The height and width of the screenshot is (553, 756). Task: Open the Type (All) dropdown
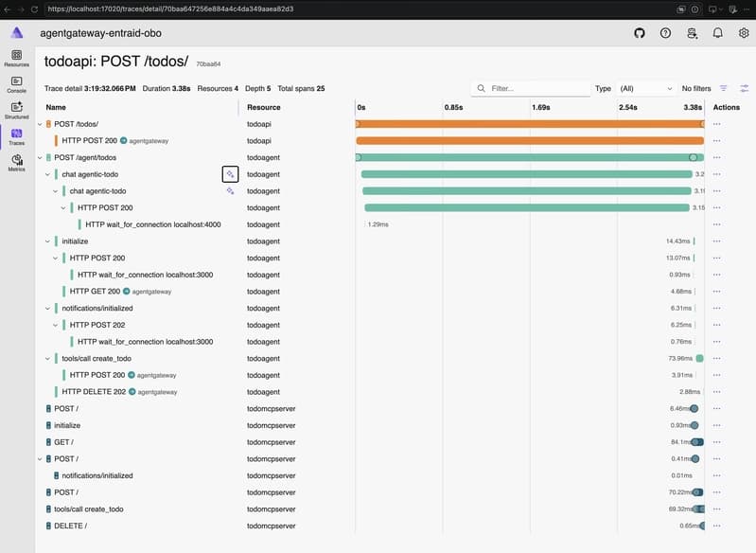click(x=646, y=88)
